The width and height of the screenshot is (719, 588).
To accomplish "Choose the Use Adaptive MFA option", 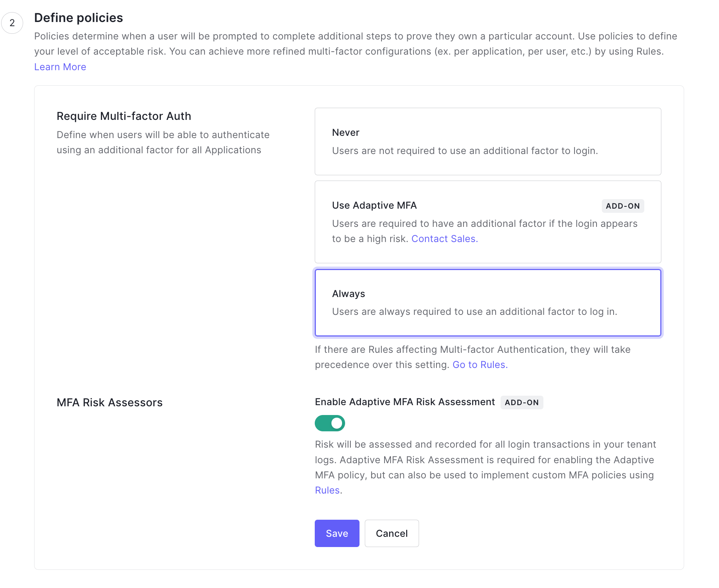I will pyautogui.click(x=488, y=222).
